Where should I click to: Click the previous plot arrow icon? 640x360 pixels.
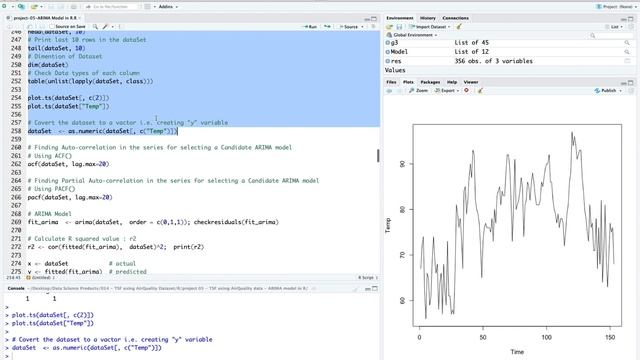pyautogui.click(x=389, y=91)
